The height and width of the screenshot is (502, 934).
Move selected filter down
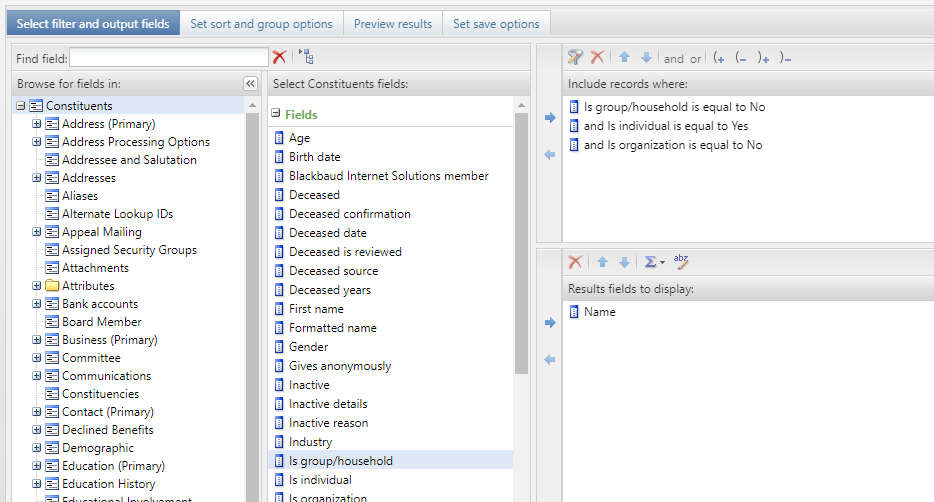[646, 57]
